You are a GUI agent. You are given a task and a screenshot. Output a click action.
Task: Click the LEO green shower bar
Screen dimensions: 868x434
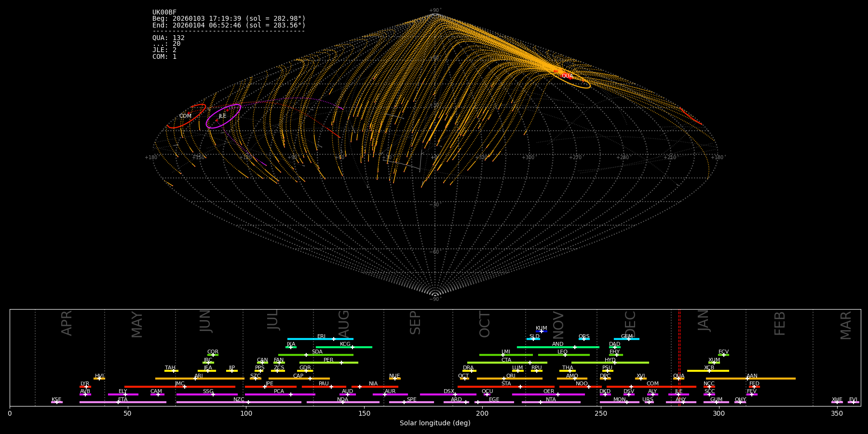tap(563, 355)
